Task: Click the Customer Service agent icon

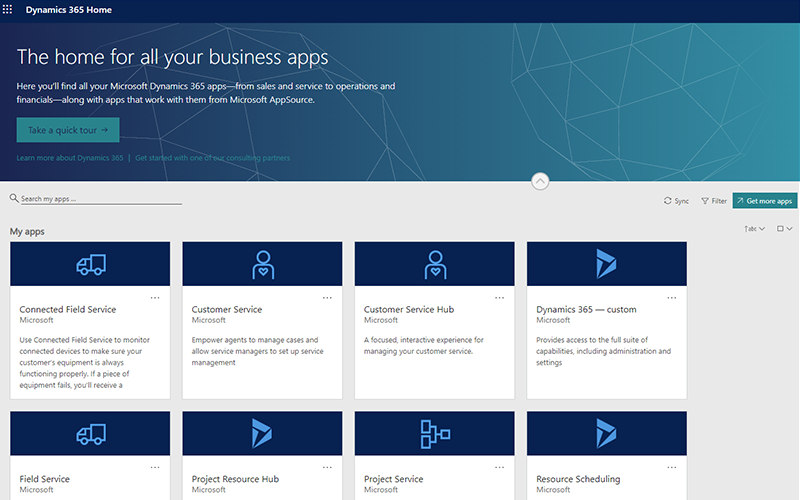Action: [263, 264]
